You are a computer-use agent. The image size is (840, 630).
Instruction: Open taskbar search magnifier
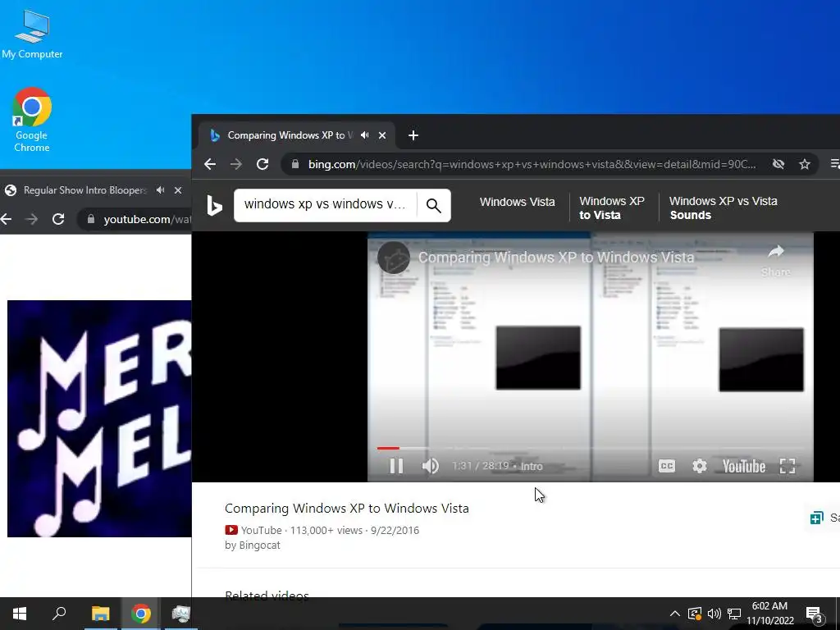[59, 614]
